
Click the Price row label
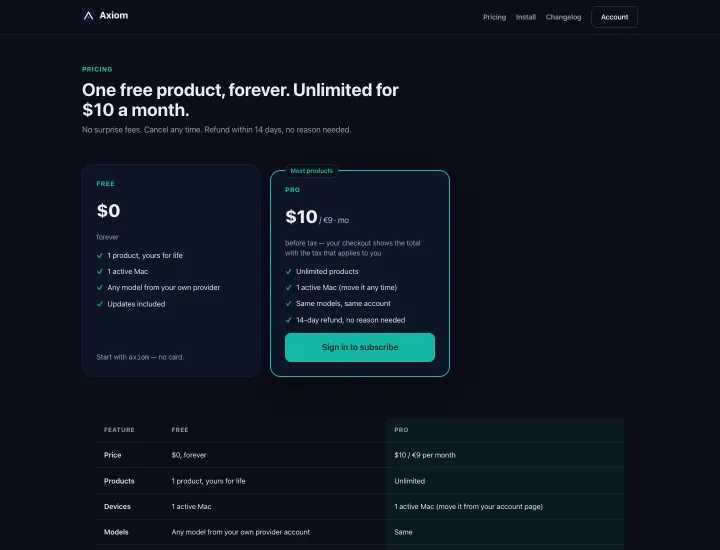pyautogui.click(x=112, y=455)
